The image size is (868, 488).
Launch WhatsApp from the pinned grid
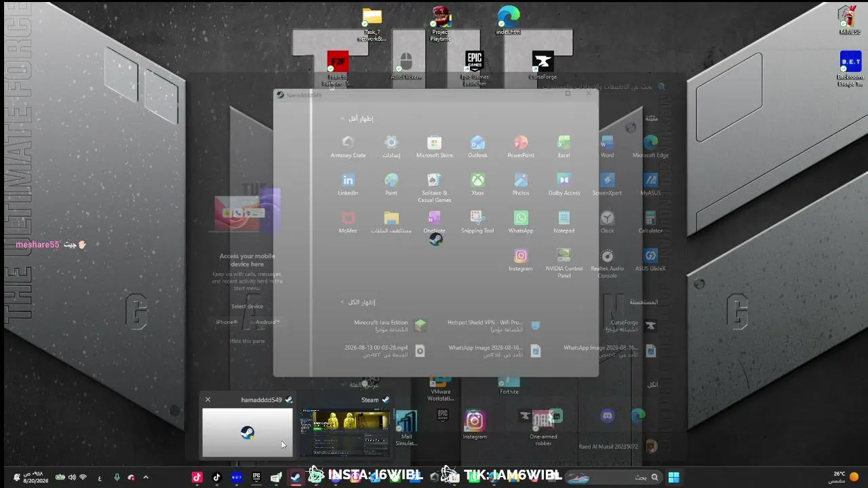521,222
